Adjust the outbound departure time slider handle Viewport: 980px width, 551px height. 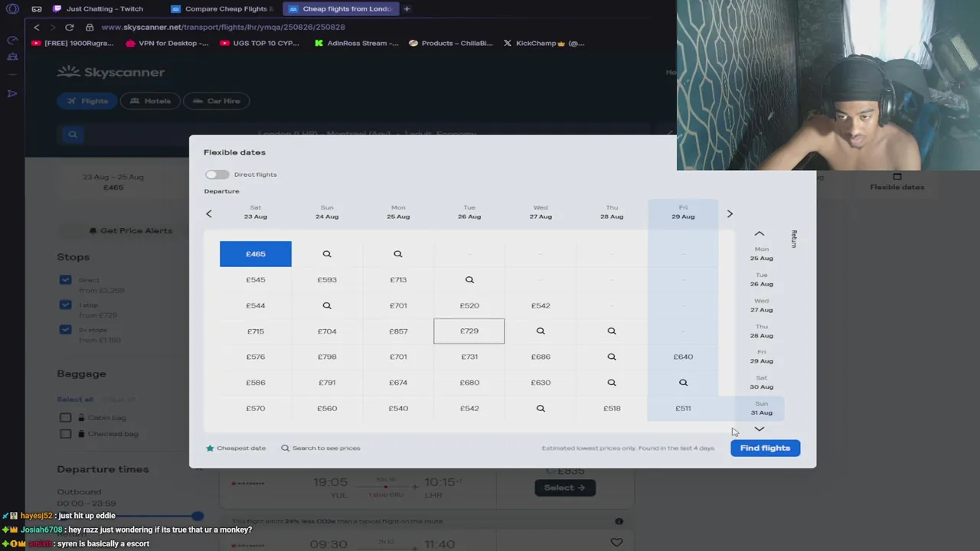point(198,516)
